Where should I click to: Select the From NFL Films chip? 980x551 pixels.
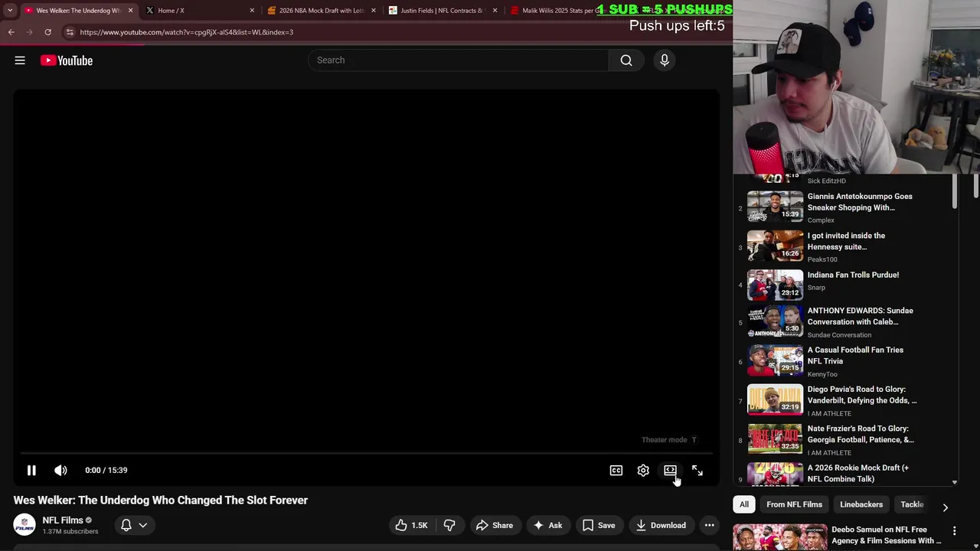click(794, 505)
